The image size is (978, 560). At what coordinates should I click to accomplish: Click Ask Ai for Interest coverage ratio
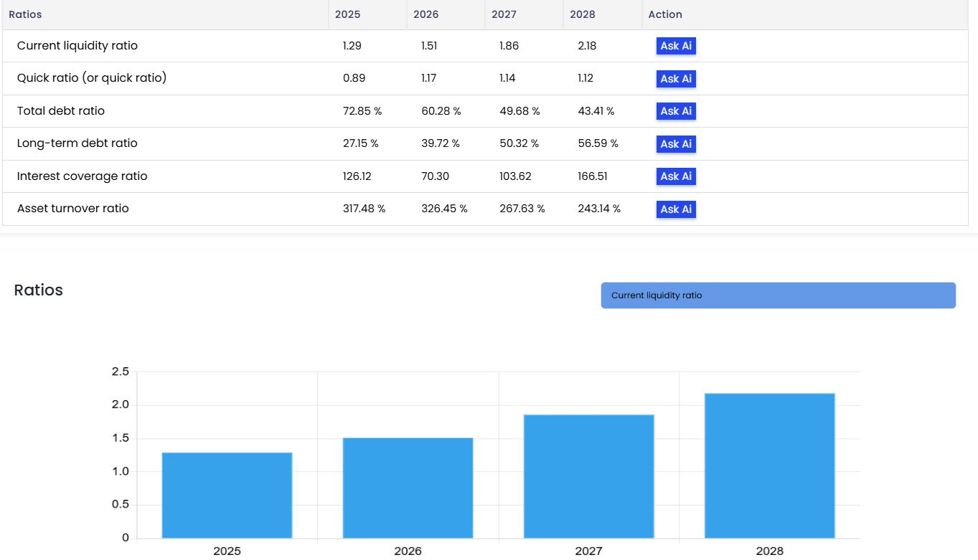coord(674,176)
